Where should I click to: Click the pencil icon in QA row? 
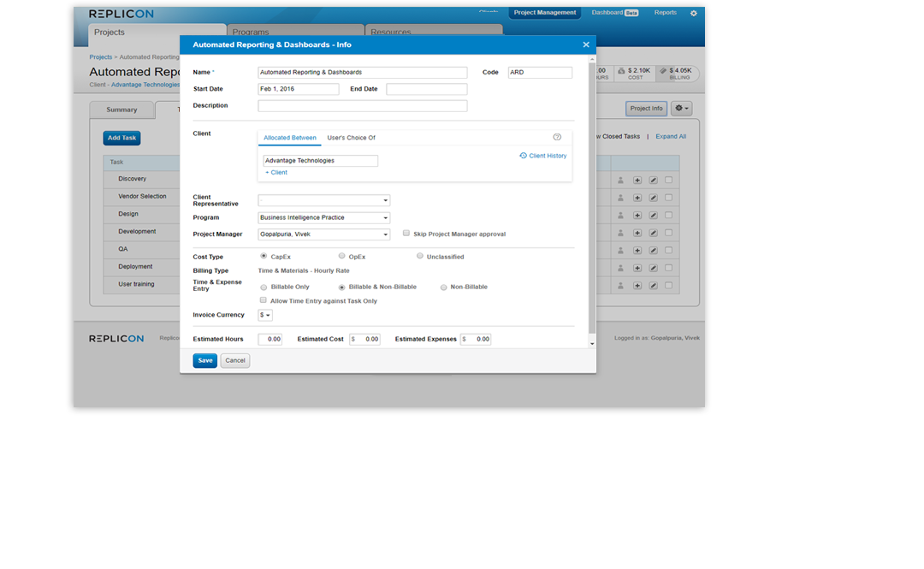(x=653, y=251)
